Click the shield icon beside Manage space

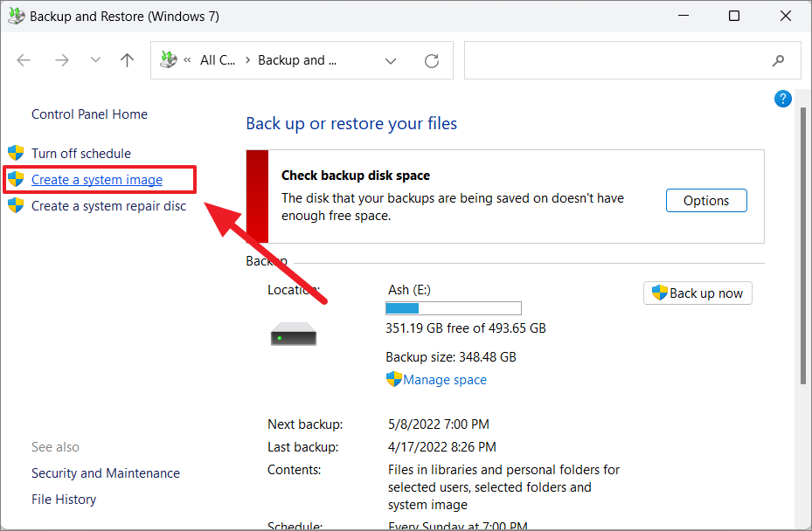393,379
